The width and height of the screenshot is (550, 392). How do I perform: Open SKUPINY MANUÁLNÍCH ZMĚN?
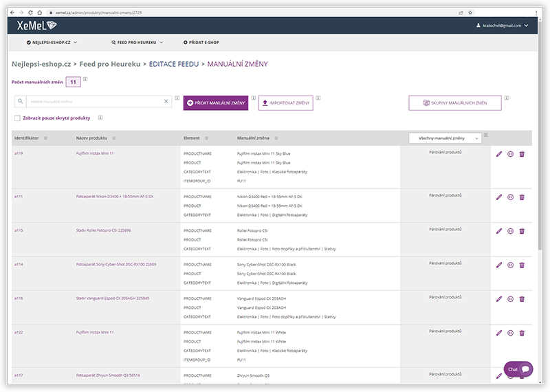[455, 103]
